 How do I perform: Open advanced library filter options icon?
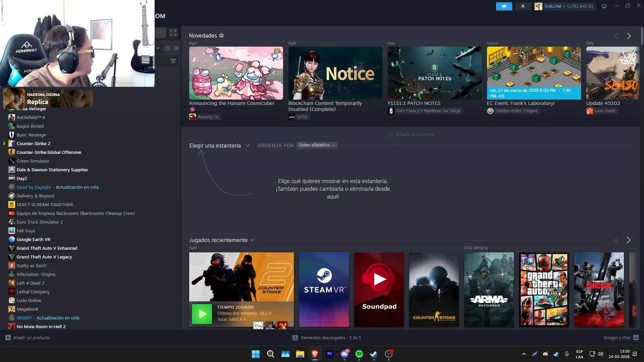coord(173,61)
